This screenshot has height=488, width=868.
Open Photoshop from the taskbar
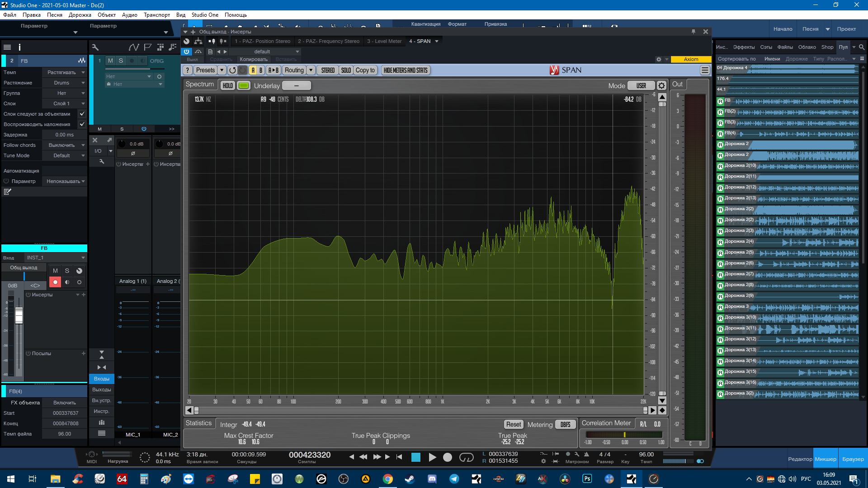(x=587, y=479)
